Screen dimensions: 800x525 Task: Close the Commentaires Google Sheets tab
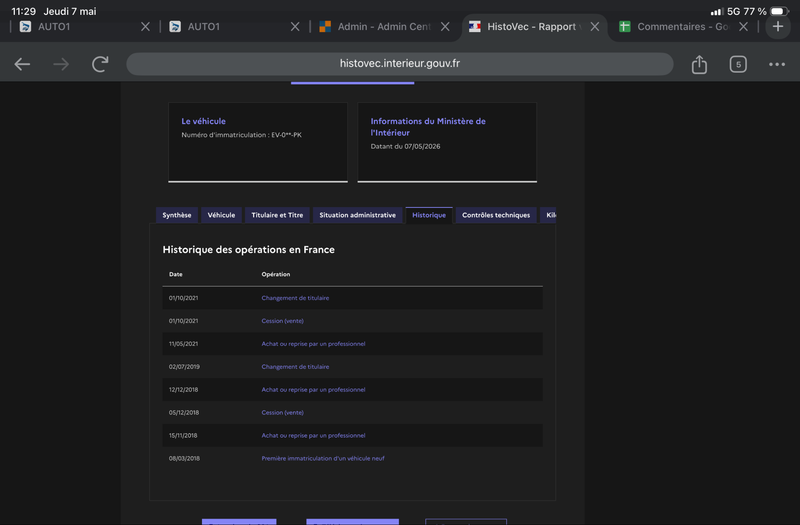point(743,27)
